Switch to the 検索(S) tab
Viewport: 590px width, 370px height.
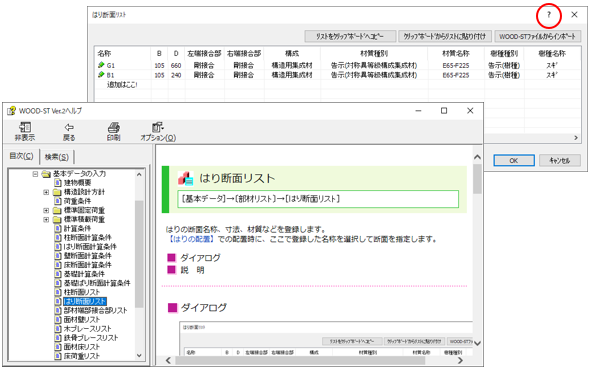[x=56, y=157]
